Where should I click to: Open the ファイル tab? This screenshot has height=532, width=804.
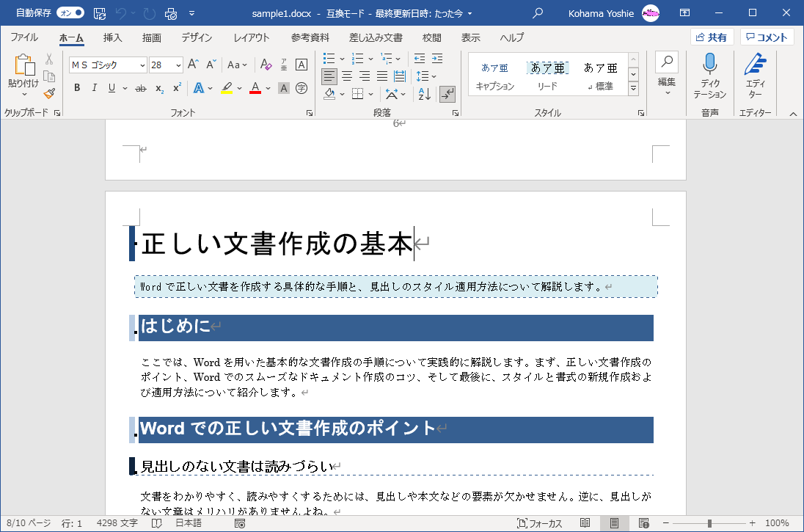click(x=24, y=37)
